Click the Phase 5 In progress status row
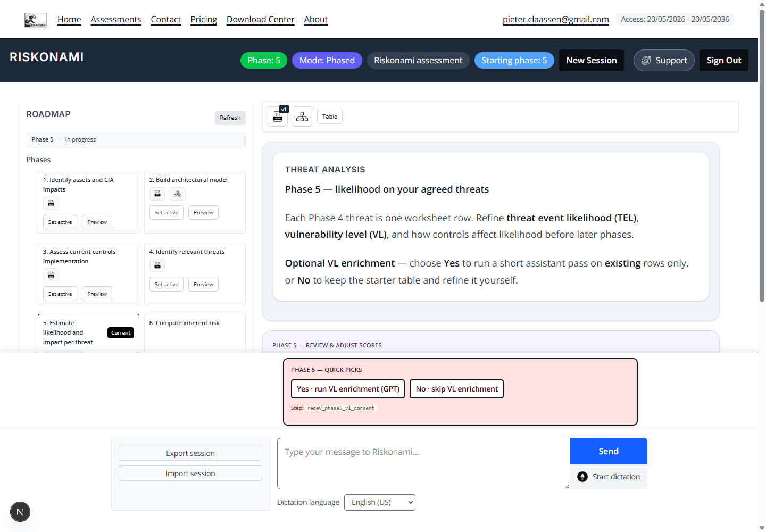The width and height of the screenshot is (766, 532). (x=136, y=140)
